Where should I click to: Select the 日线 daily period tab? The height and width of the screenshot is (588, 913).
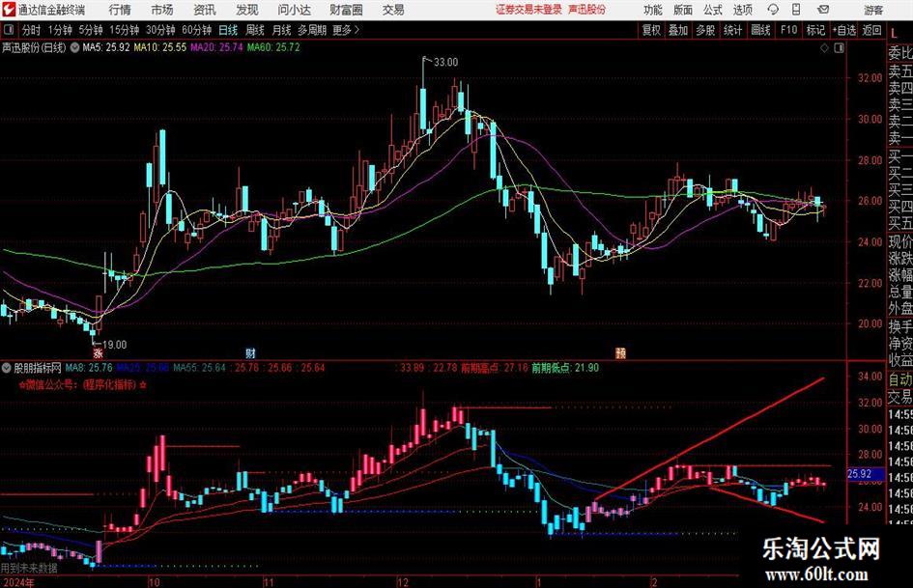pos(228,30)
